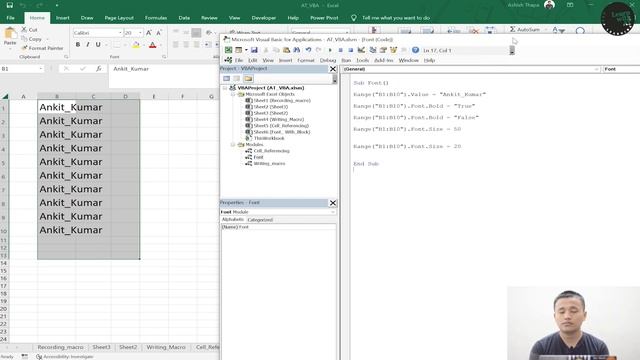Click Save icon in Excel title bar

point(10,5)
